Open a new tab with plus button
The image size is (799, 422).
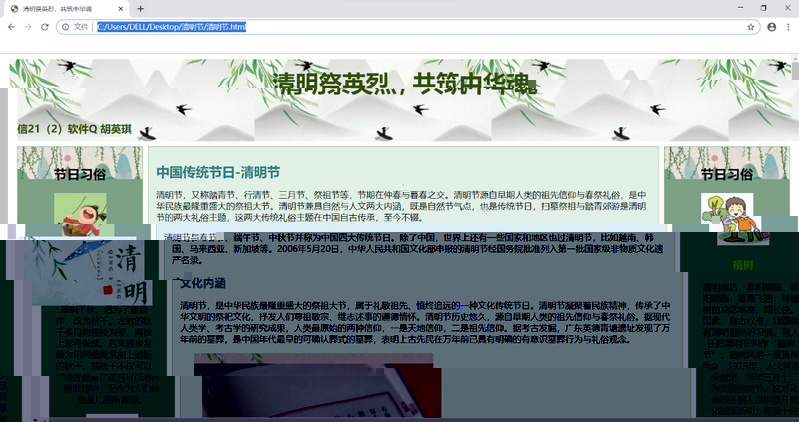pos(141,8)
